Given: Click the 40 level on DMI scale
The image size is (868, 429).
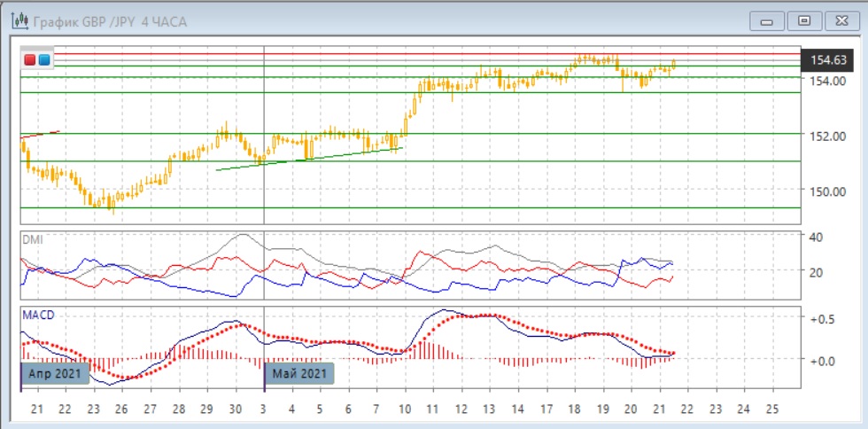Looking at the screenshot, I should coord(818,237).
